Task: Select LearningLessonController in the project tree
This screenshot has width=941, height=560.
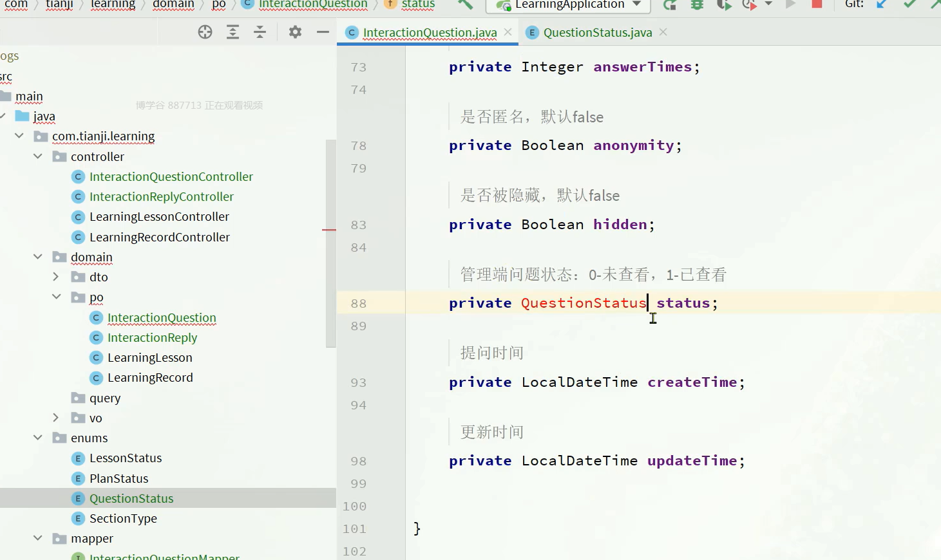Action: [x=159, y=216]
